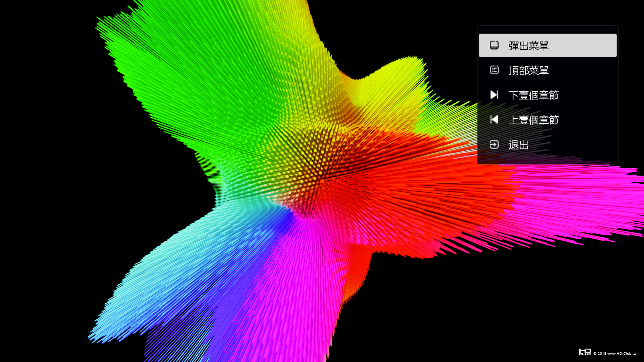Select the 彈出菜單 text label
This screenshot has height=362, width=644.
[x=528, y=46]
